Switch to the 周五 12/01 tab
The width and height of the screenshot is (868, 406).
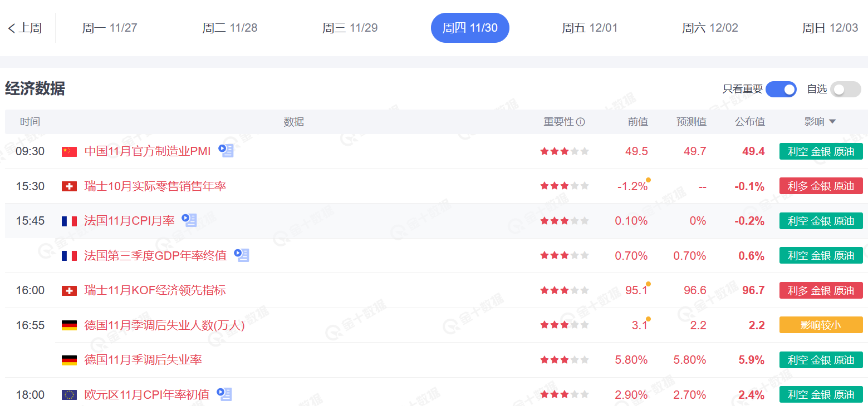(x=590, y=27)
